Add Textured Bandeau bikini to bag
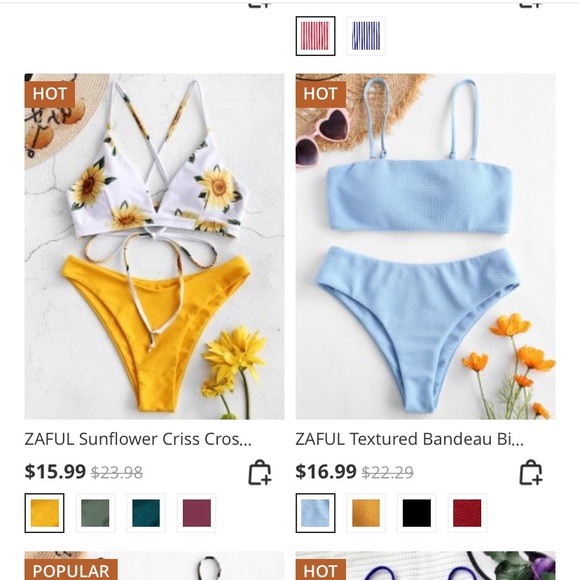Image resolution: width=580 pixels, height=580 pixels. [x=531, y=472]
